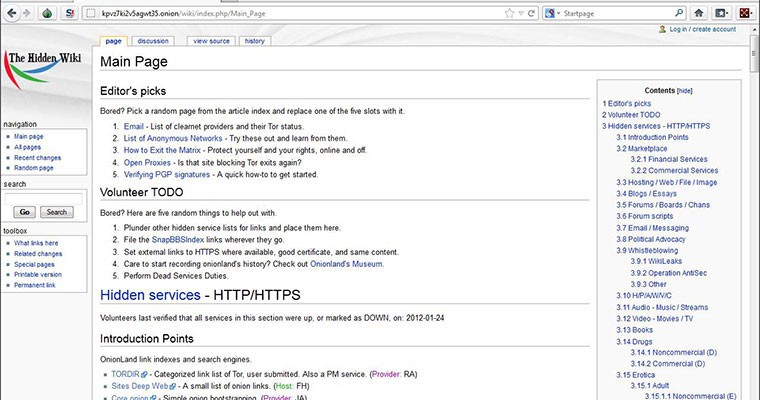Open the SnapBBSIndex link
Image resolution: width=760 pixels, height=400 pixels.
click(178, 240)
